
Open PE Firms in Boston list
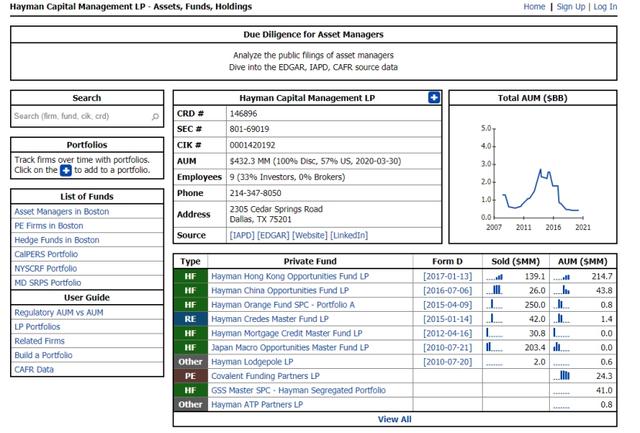[49, 226]
